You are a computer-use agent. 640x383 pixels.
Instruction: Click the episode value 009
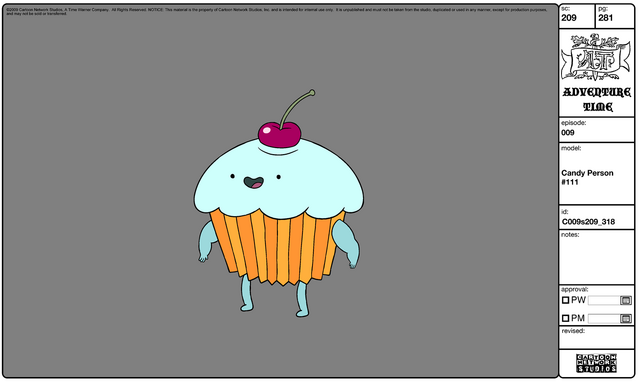click(568, 132)
